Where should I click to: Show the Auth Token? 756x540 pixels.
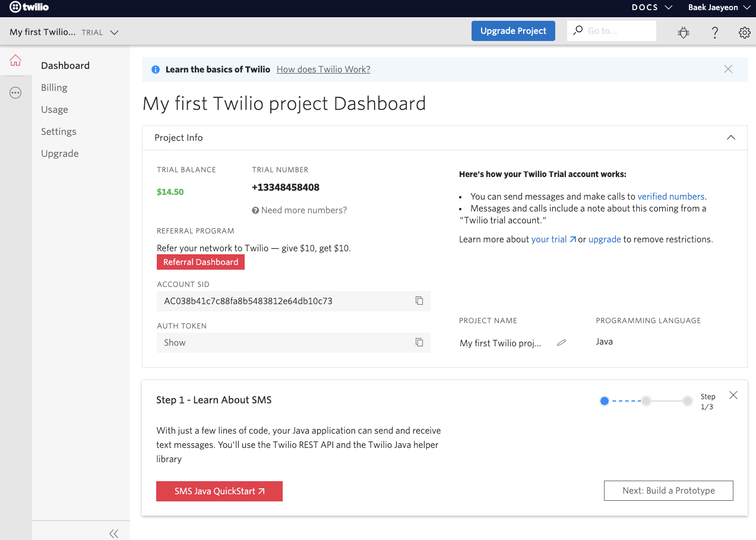click(175, 343)
